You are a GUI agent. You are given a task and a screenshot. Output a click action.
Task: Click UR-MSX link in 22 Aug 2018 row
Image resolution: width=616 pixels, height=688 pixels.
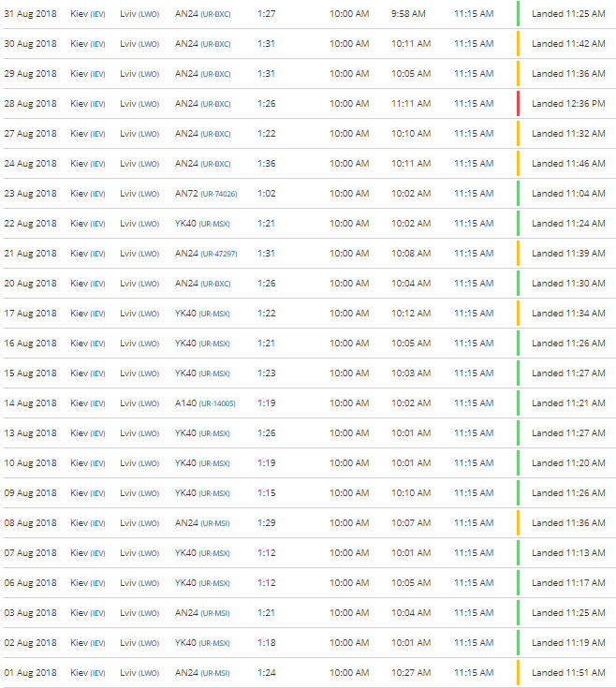point(214,224)
